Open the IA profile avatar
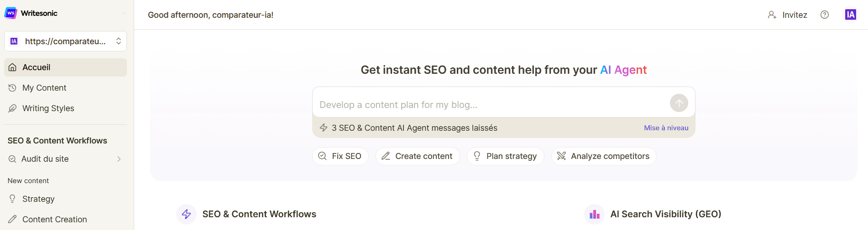 [x=850, y=15]
